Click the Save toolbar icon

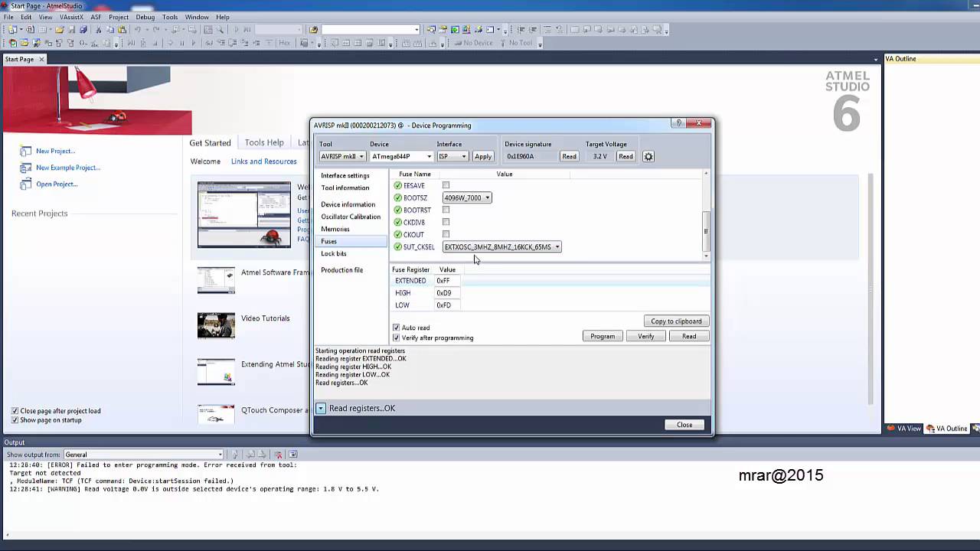click(x=72, y=30)
